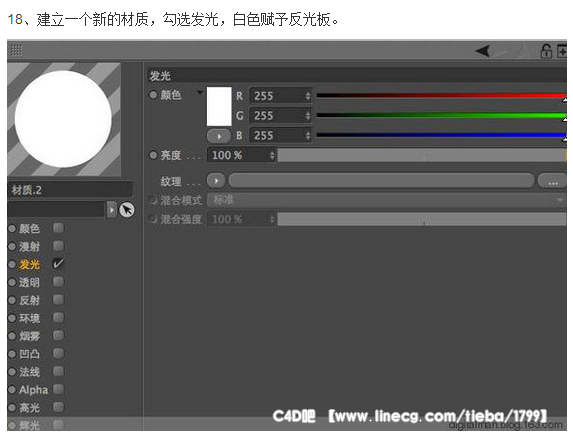Open the 纹理 texture arrow menu
Viewport: 573px width, 433px height.
click(216, 181)
